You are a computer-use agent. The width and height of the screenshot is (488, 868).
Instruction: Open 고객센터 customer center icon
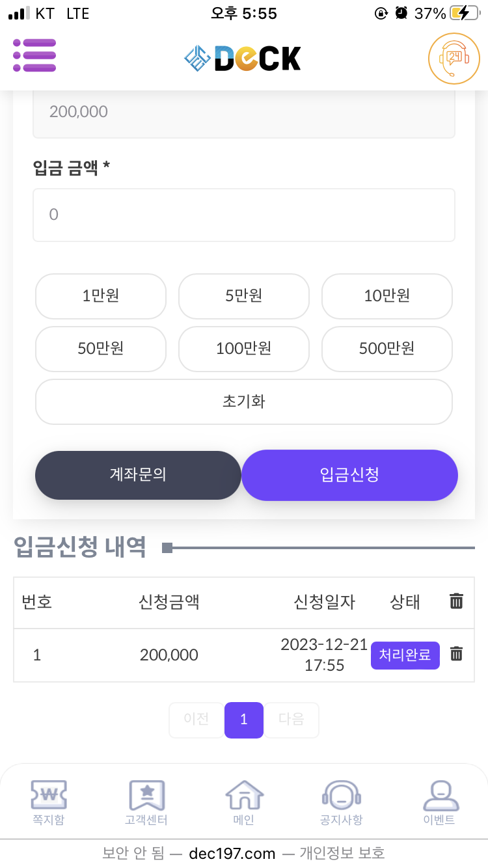click(x=146, y=802)
